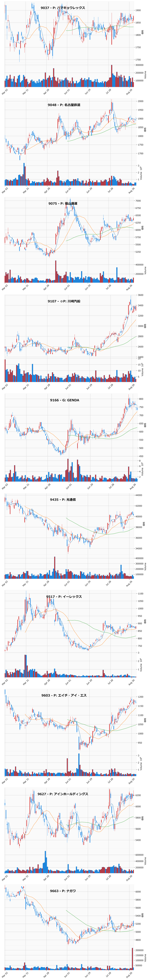Click the chart title 9627 - P: アインホールディングス

click(x=63, y=794)
